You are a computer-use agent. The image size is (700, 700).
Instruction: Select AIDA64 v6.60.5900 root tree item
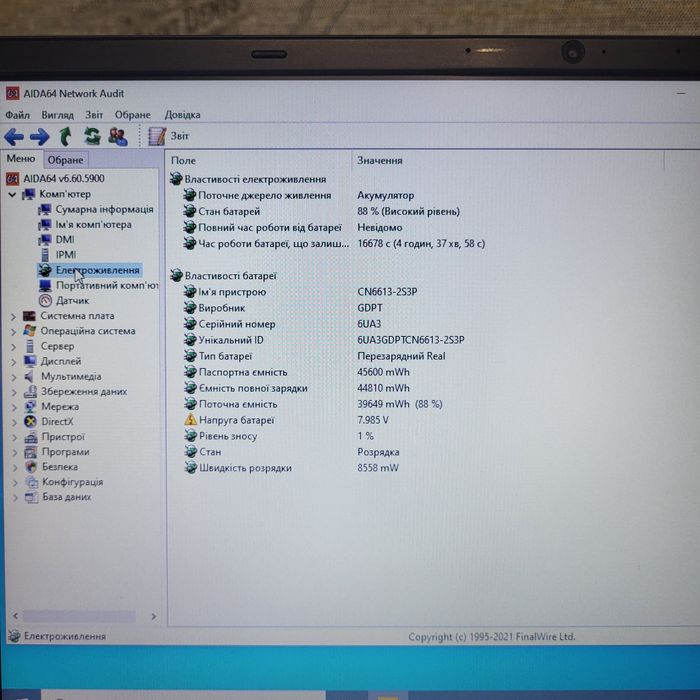(x=55, y=179)
